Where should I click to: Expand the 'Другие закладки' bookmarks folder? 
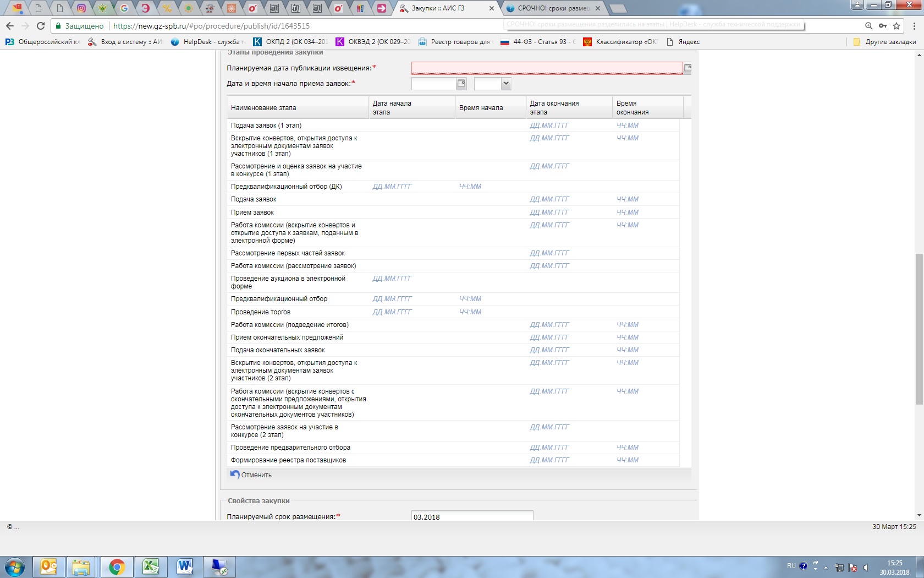(884, 42)
